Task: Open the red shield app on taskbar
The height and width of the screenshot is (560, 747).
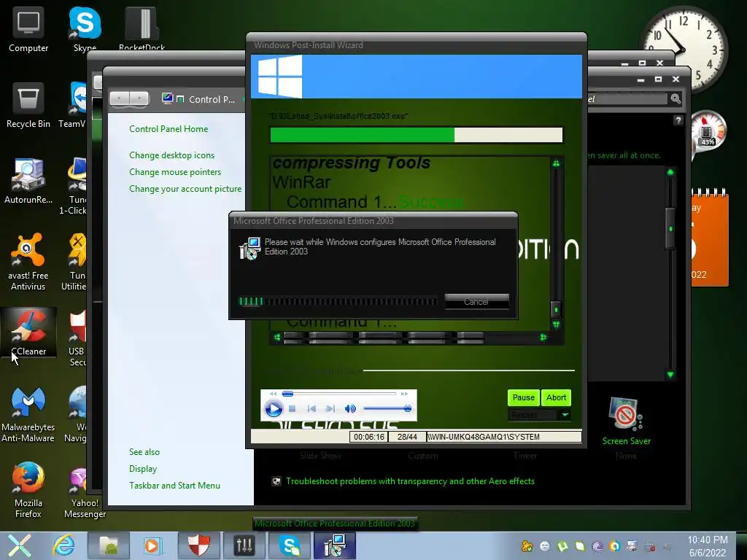Action: click(198, 545)
